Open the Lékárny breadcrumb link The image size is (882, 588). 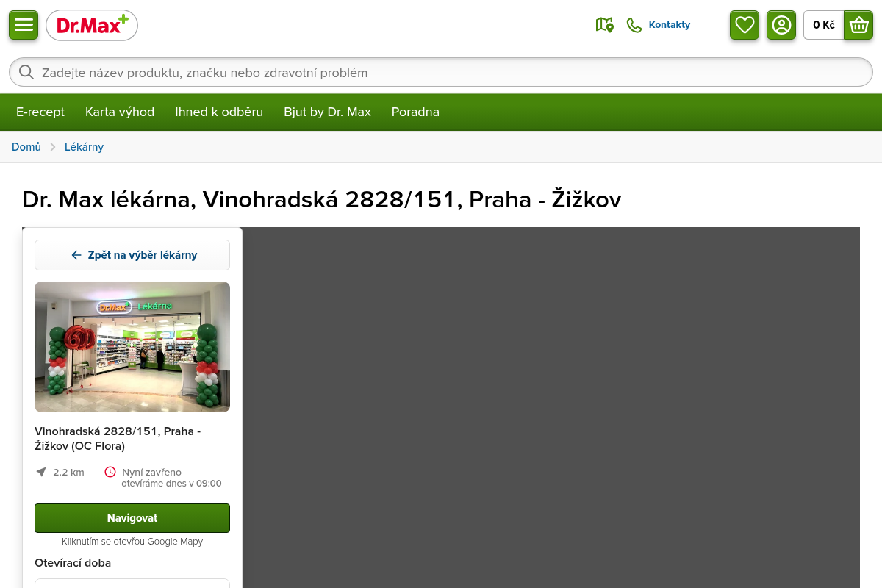coord(84,147)
